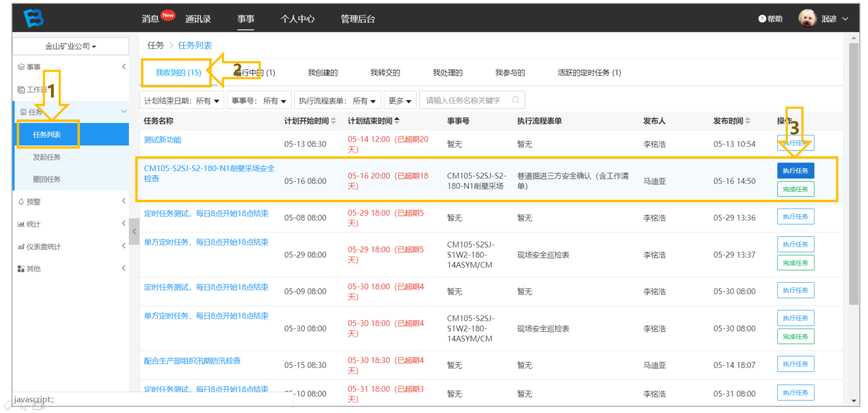Click the scrollbar down arrow

[854, 401]
